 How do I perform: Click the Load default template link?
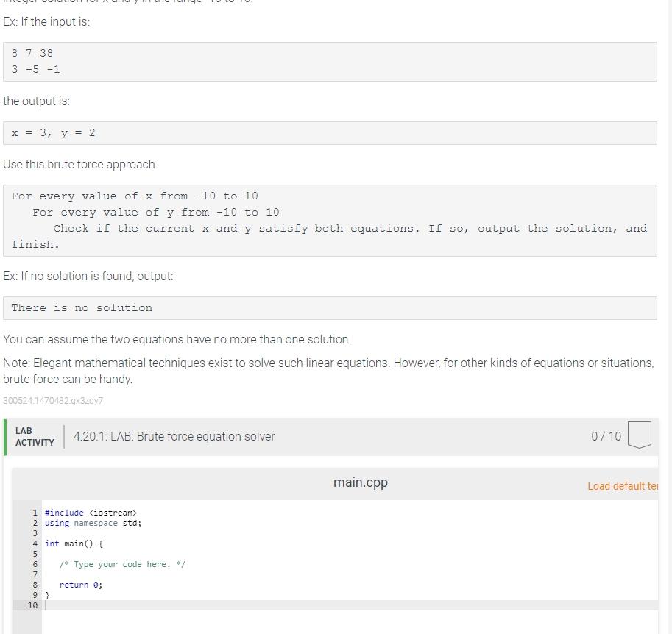click(x=622, y=486)
